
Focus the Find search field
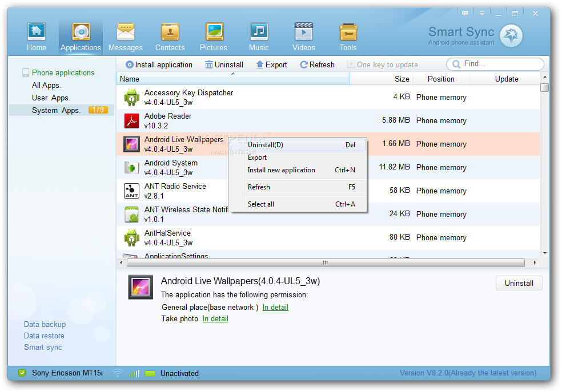(495, 64)
